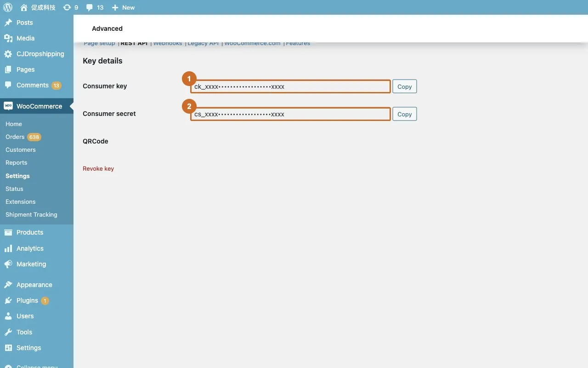The image size is (588, 368).
Task: Open Plugins plug icon
Action: tap(8, 300)
